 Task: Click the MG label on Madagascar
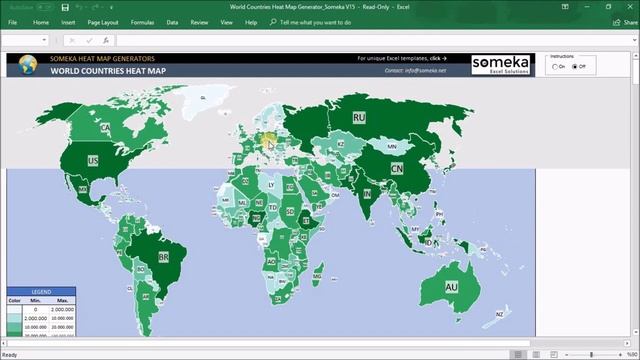[x=317, y=276]
